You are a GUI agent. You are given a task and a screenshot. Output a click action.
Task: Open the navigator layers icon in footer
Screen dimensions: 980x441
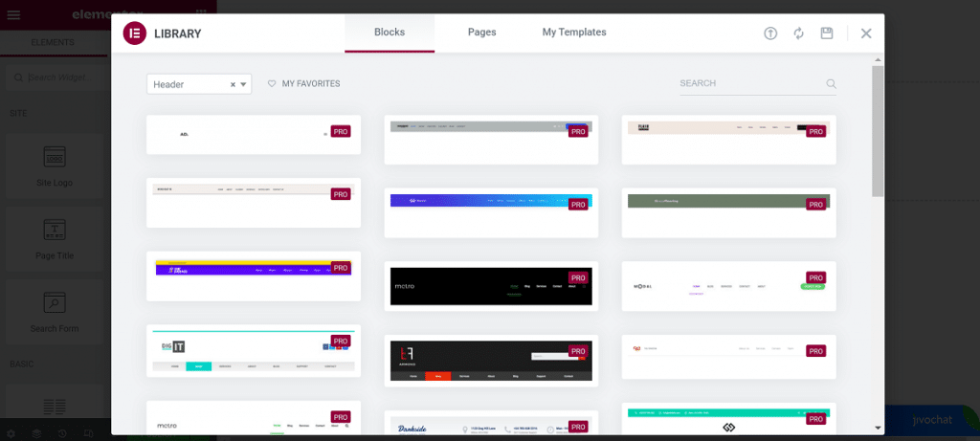(x=37, y=433)
